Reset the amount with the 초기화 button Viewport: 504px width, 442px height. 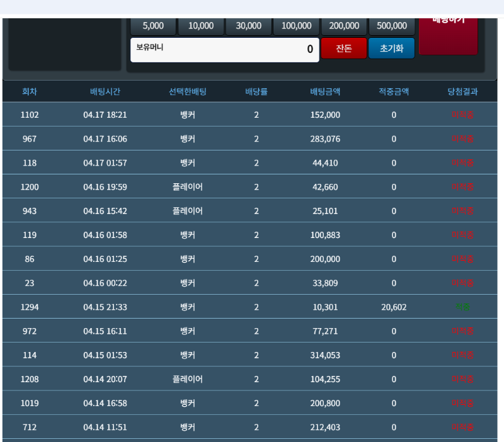(x=391, y=48)
